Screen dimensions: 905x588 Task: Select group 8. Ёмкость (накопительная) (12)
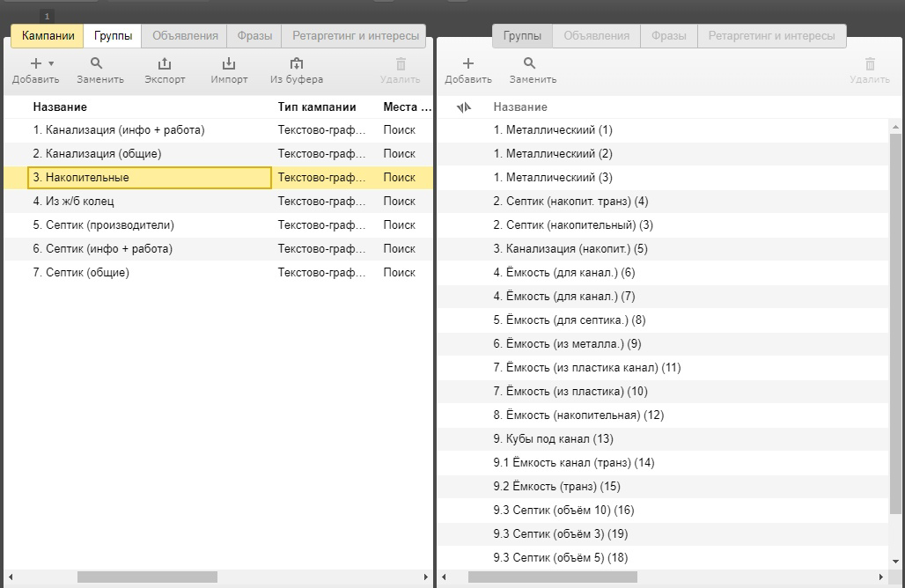663,415
